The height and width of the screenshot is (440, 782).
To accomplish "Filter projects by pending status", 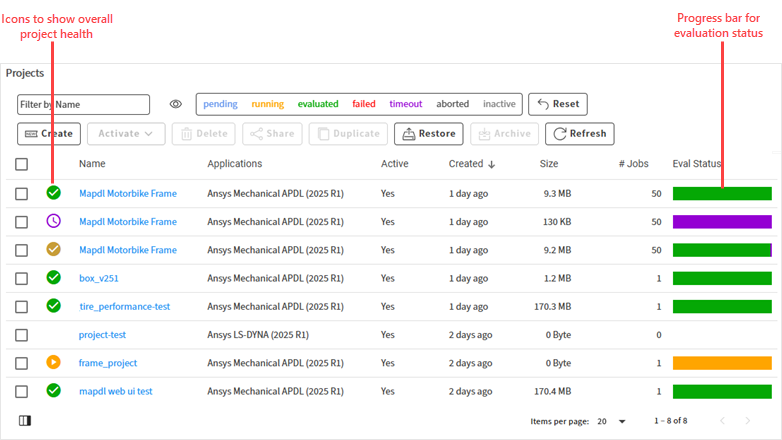I will 221,104.
